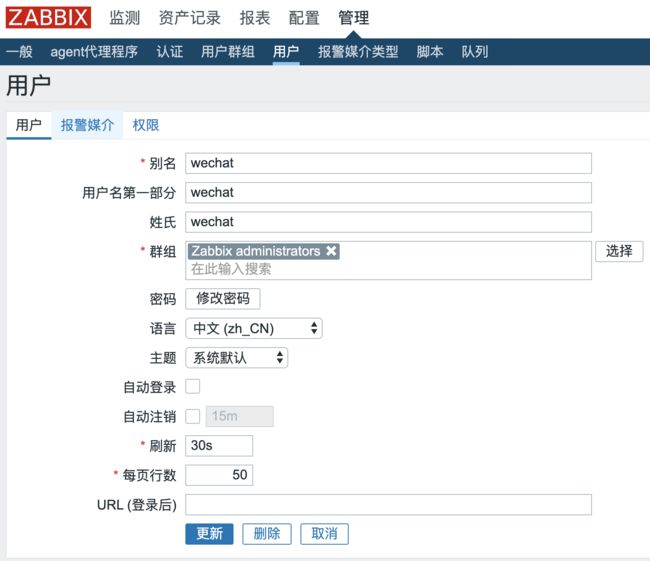Open the 监测 top menu
Screen dimensions: 650x561
point(124,18)
